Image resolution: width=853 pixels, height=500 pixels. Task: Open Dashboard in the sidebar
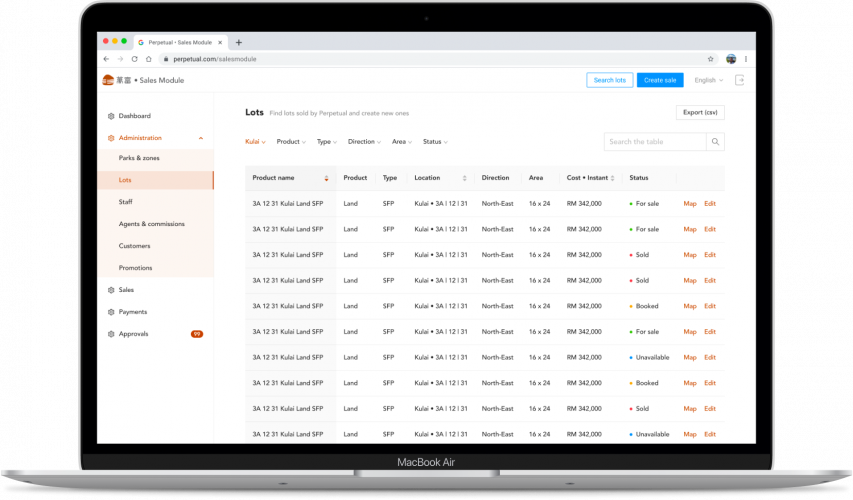(134, 116)
